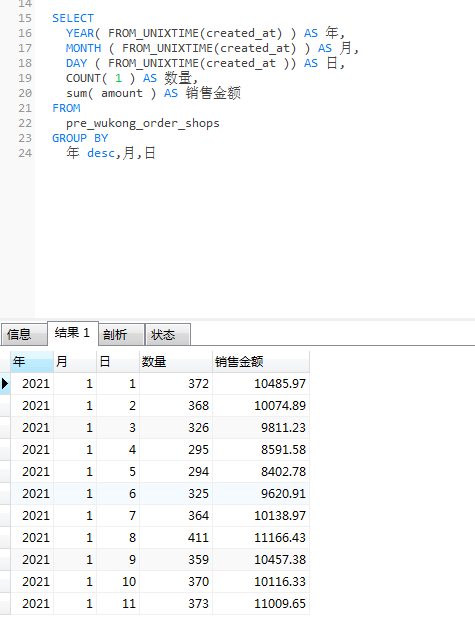The image size is (475, 631).
Task: Open the 剖析 tab
Action: tap(121, 334)
